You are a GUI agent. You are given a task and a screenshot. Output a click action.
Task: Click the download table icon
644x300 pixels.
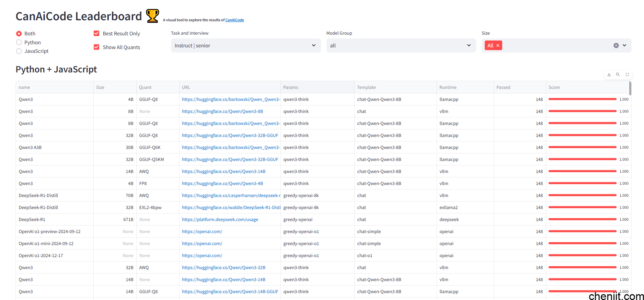point(609,74)
